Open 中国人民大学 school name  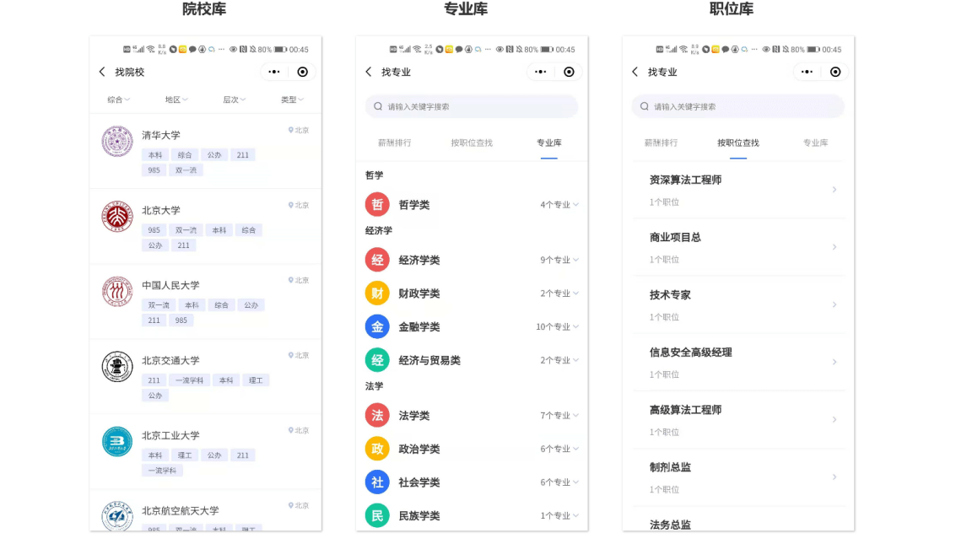tap(170, 285)
